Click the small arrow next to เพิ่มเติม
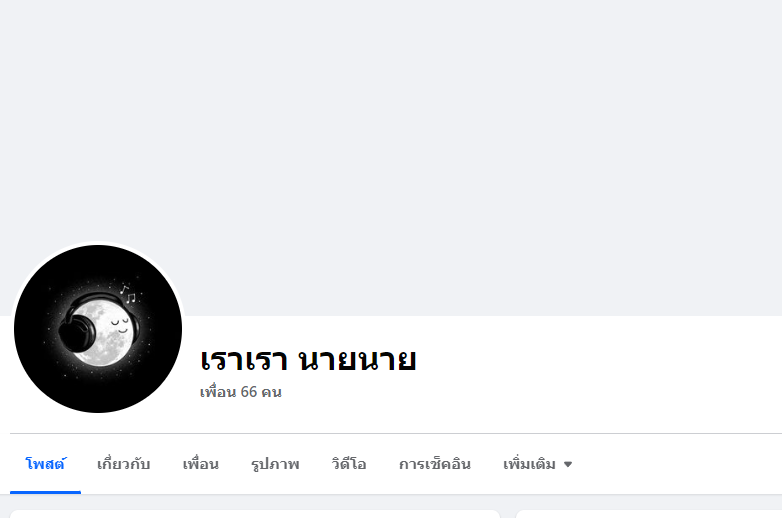 (x=568, y=465)
